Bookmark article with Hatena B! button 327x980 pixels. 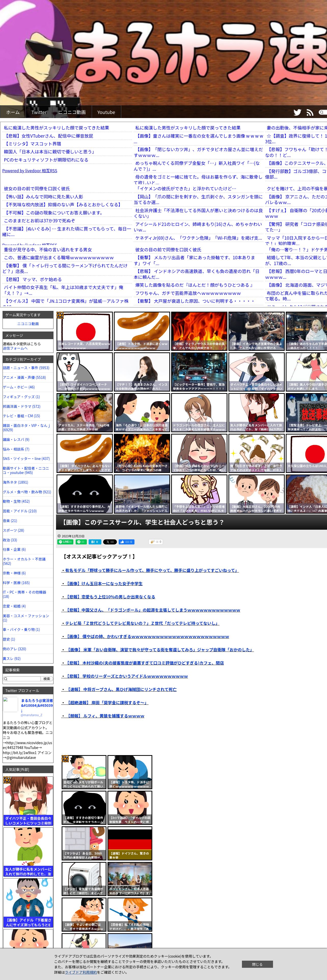coord(95,542)
